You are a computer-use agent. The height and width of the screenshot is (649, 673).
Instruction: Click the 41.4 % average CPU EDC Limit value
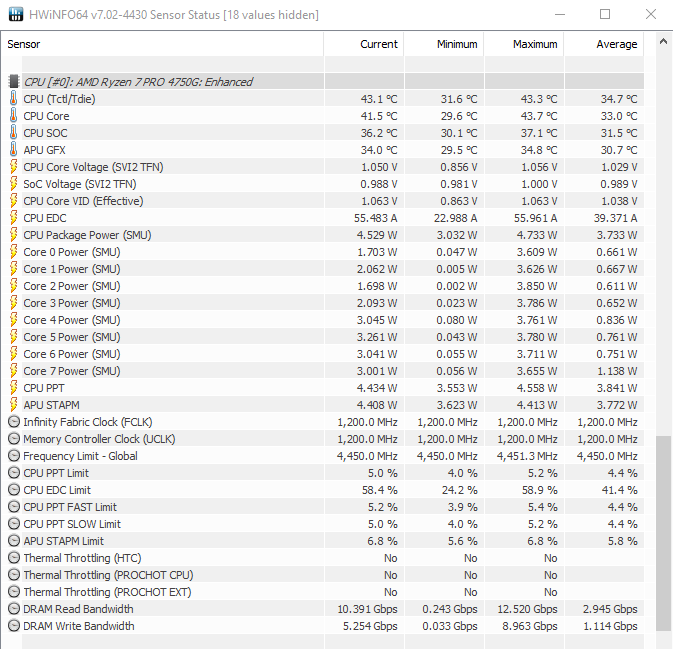click(622, 490)
